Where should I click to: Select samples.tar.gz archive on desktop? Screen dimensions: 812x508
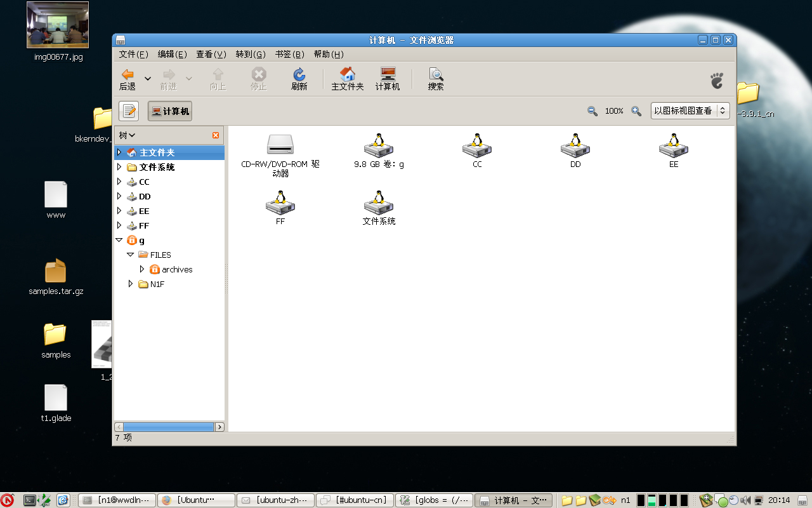coord(56,271)
